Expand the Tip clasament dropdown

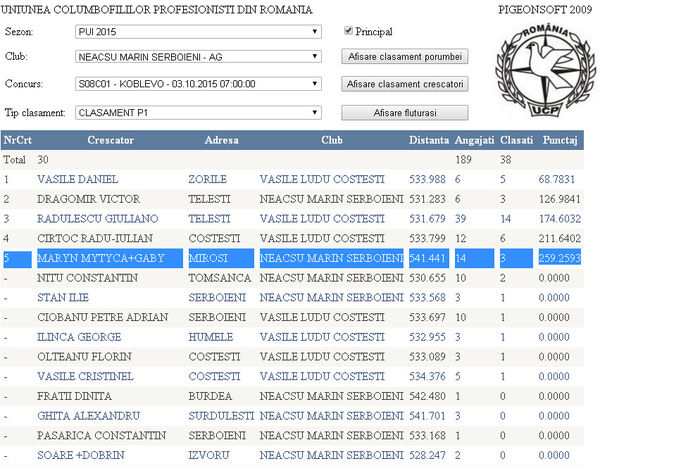coord(198,112)
